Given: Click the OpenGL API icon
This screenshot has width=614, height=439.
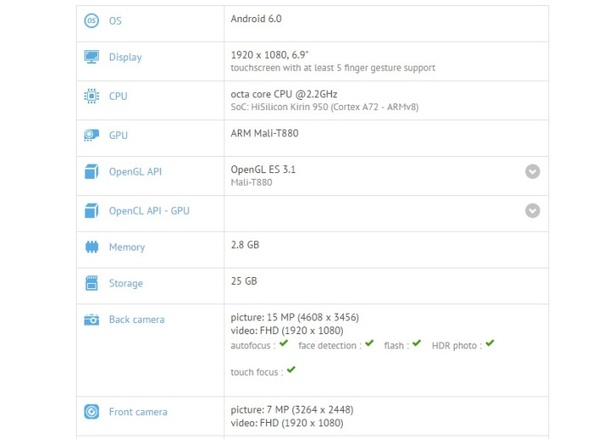Looking at the screenshot, I should [92, 172].
